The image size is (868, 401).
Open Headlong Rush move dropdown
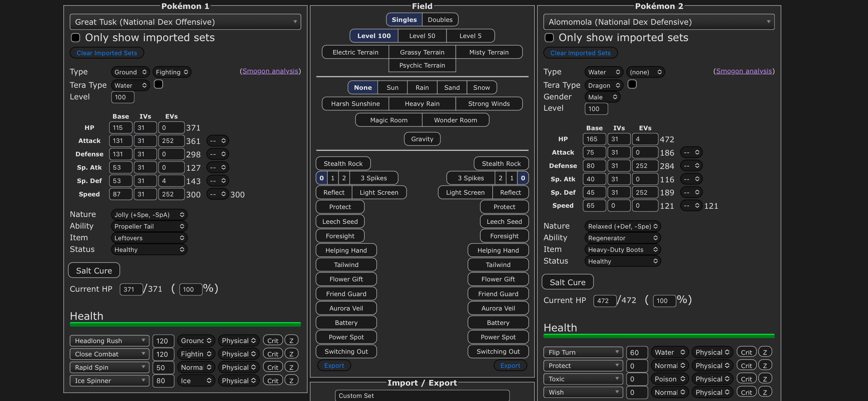point(110,341)
